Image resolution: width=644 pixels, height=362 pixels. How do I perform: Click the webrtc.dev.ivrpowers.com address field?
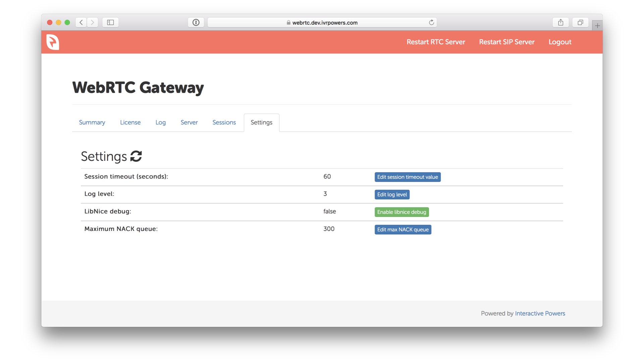tap(322, 22)
